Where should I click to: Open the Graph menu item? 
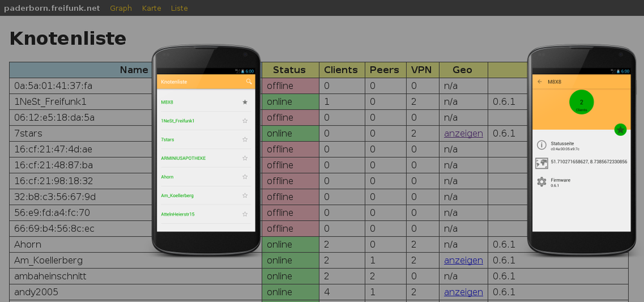(x=121, y=8)
